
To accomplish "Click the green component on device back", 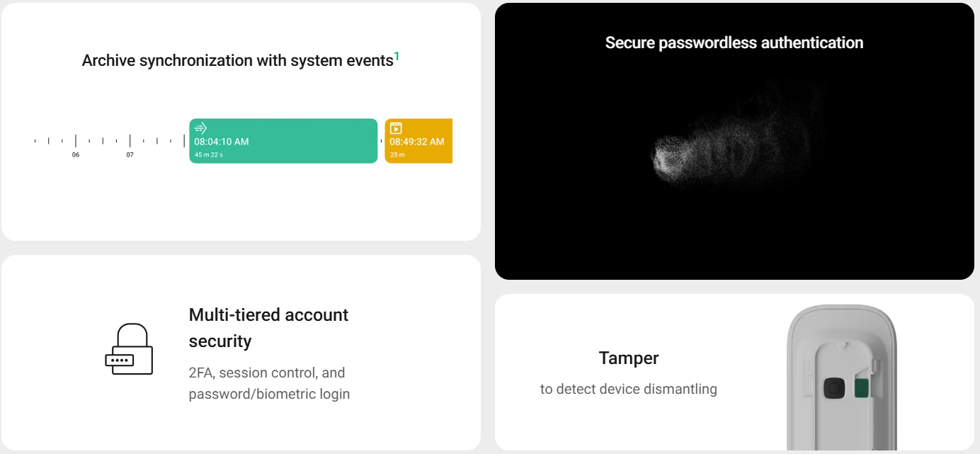I will (862, 388).
